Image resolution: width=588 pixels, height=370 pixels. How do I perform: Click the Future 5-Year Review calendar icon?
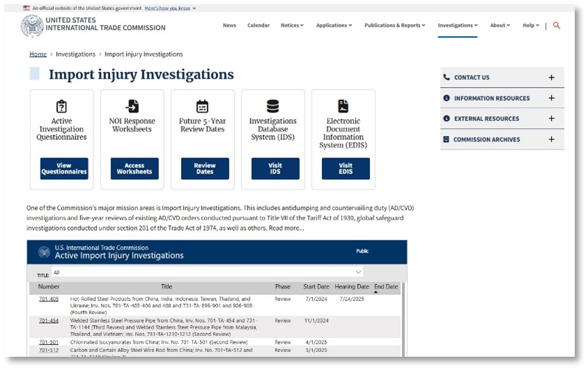tap(203, 107)
